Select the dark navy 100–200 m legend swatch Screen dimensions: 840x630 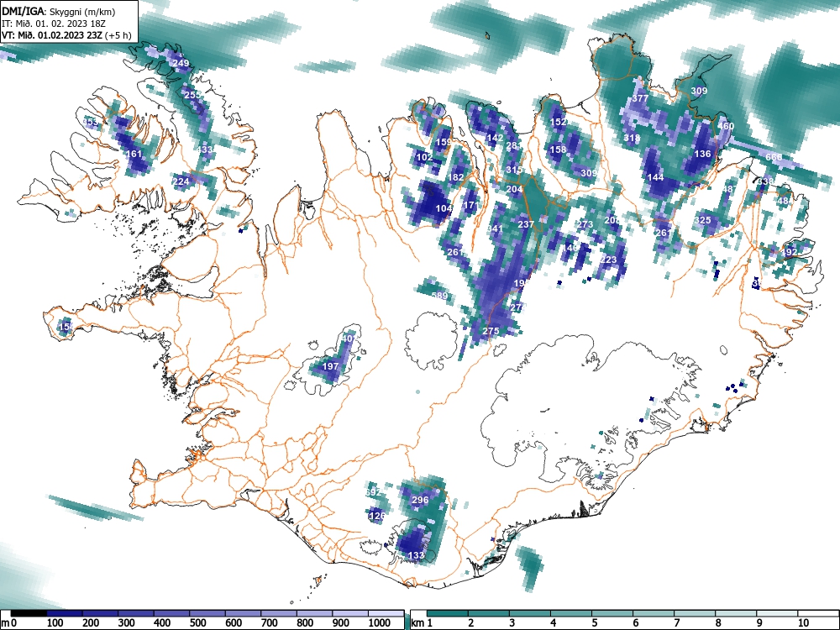(65, 613)
